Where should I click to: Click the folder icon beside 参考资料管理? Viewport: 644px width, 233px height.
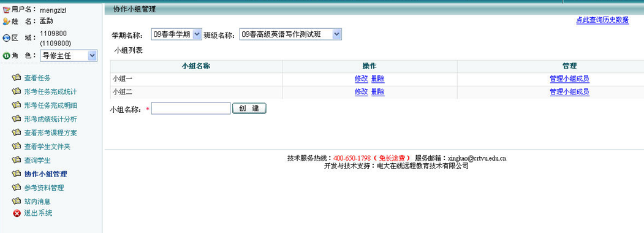(x=17, y=188)
